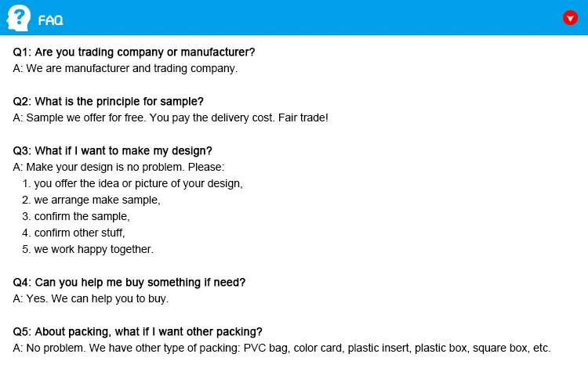Click the question mark head icon
This screenshot has width=588, height=372.
coord(17,18)
